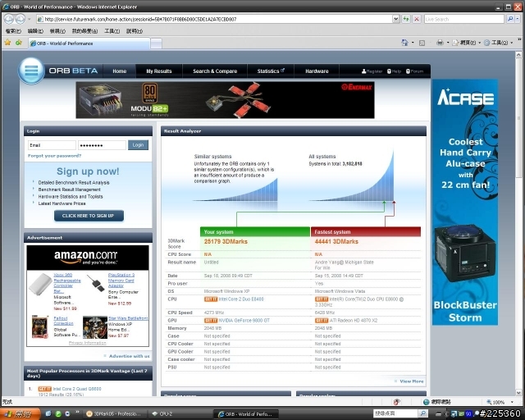Viewport: 525px width, 420px height.
Task: Click the Add to Favorites icon
Action: tap(19, 43)
